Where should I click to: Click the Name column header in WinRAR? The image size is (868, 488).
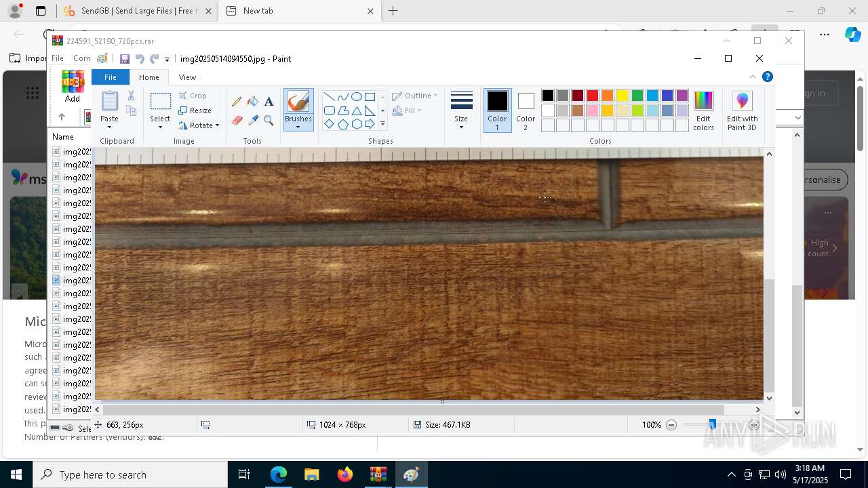[63, 137]
